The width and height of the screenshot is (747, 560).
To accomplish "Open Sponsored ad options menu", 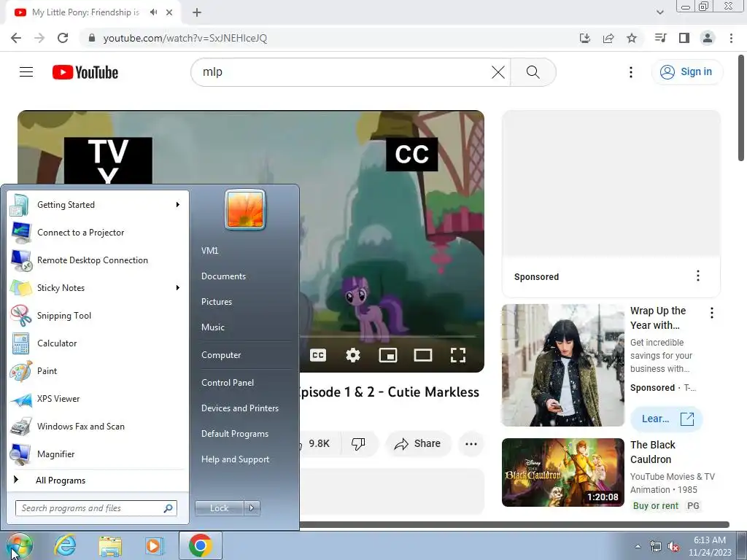I will pos(698,276).
